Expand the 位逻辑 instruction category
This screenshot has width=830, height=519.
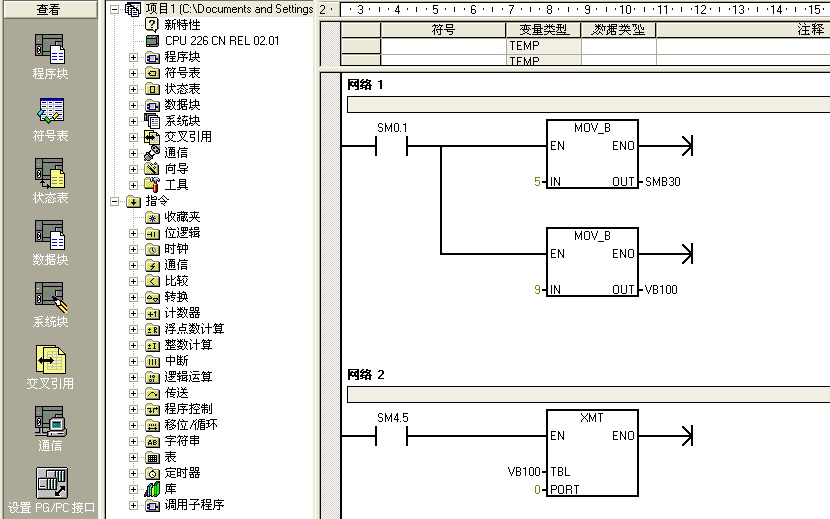133,233
